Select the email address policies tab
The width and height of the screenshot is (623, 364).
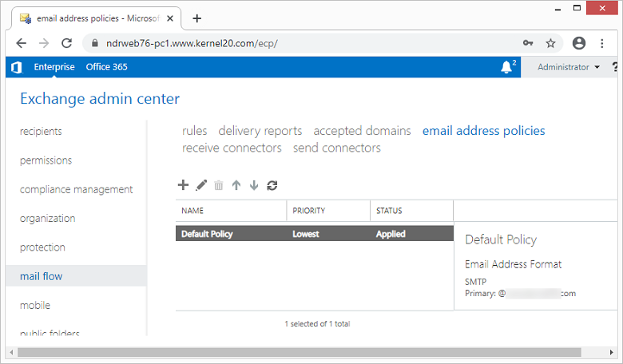[x=483, y=131]
